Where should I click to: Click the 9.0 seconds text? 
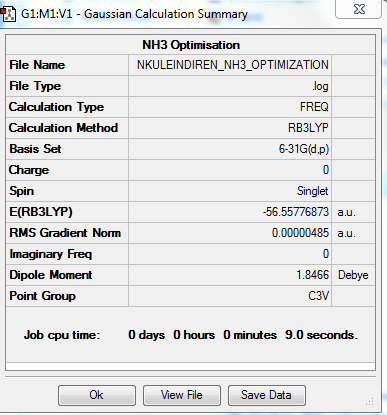pyautogui.click(x=321, y=335)
